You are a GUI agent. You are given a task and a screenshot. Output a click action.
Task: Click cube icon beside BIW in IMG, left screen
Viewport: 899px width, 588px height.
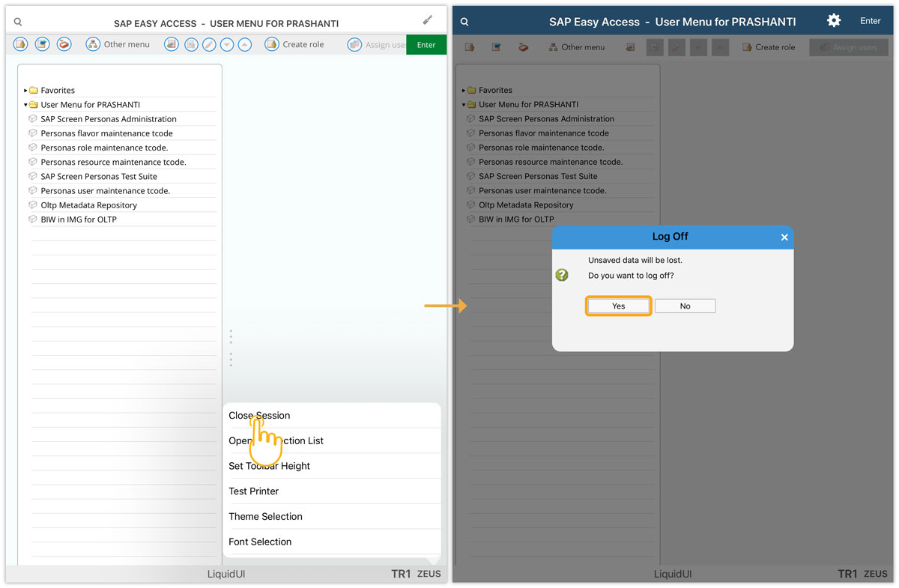pyautogui.click(x=32, y=219)
